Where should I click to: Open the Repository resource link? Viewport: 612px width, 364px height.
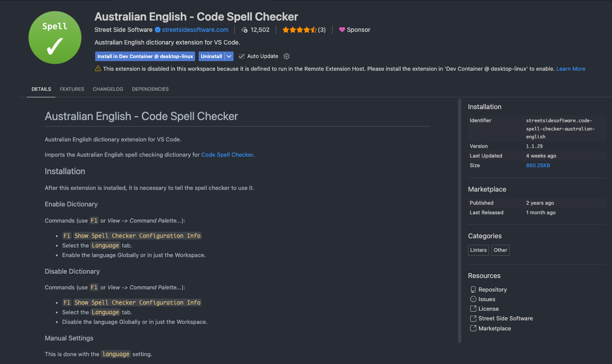tap(492, 289)
